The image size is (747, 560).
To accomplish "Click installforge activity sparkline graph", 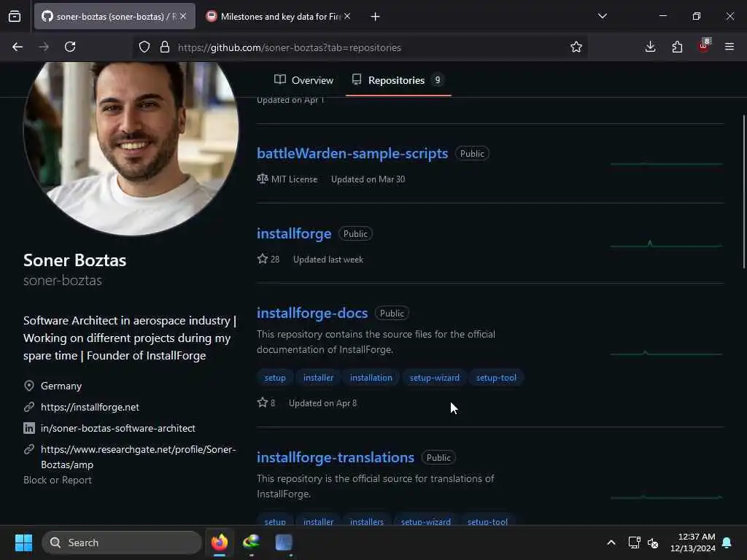I will tap(666, 244).
